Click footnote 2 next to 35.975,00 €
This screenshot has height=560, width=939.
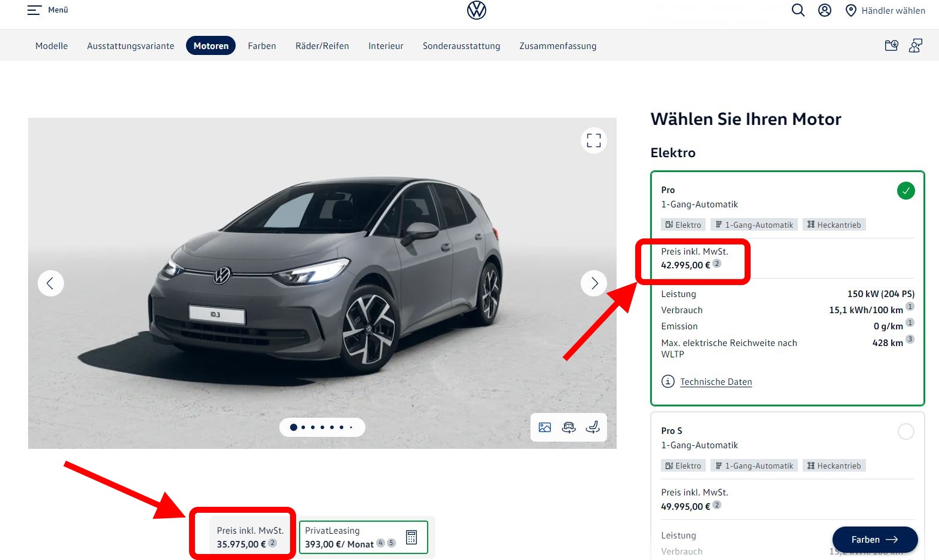tap(272, 543)
